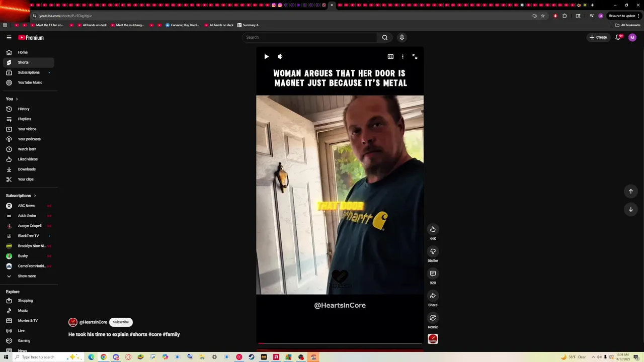Image resolution: width=644 pixels, height=362 pixels.
Task: Focus the YouTube search field
Action: (x=309, y=37)
